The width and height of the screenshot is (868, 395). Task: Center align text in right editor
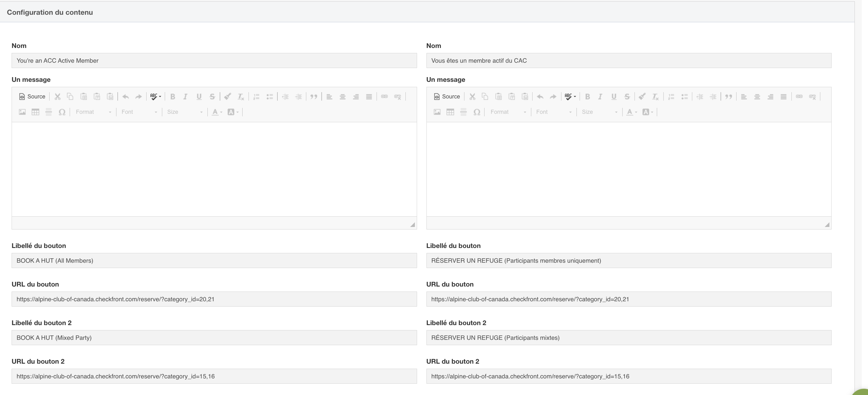[x=757, y=97]
